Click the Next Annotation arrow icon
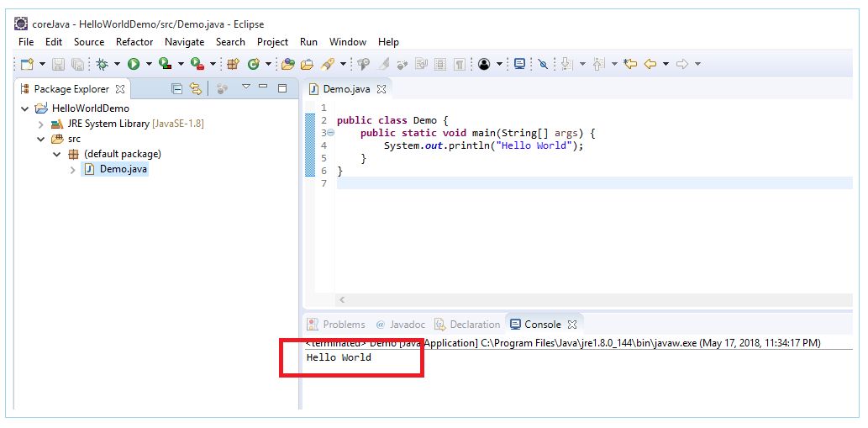The width and height of the screenshot is (868, 428). point(566,64)
